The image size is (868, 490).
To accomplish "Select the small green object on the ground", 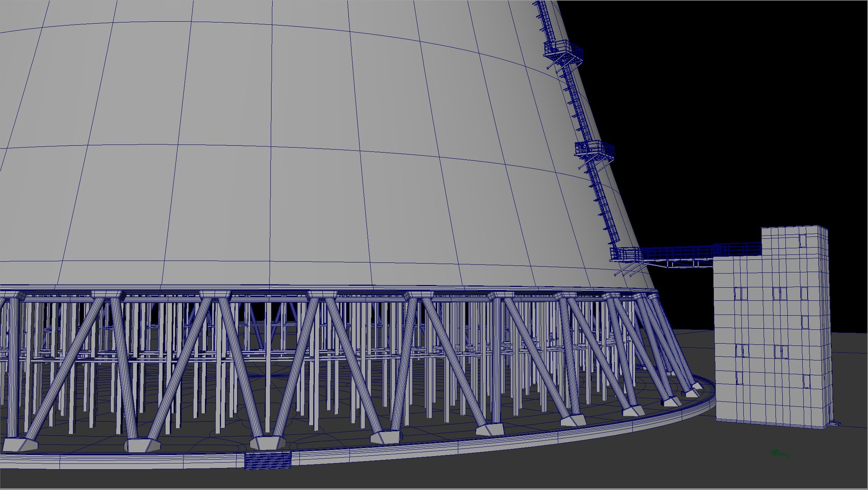I will tap(780, 454).
